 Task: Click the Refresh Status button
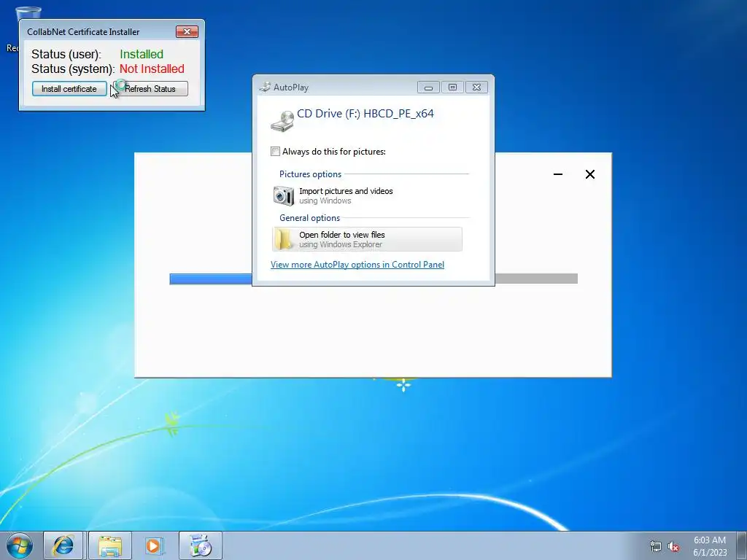click(150, 88)
